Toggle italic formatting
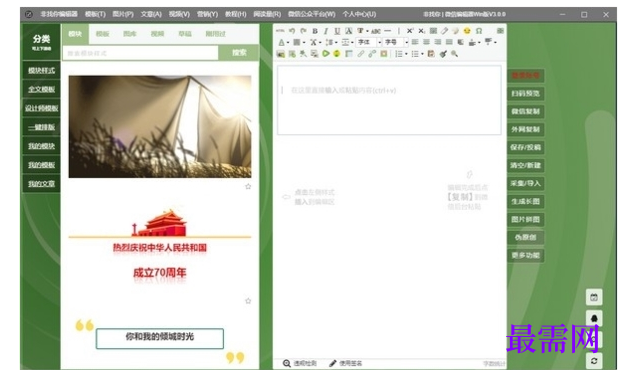The width and height of the screenshot is (618, 370). pyautogui.click(x=326, y=31)
